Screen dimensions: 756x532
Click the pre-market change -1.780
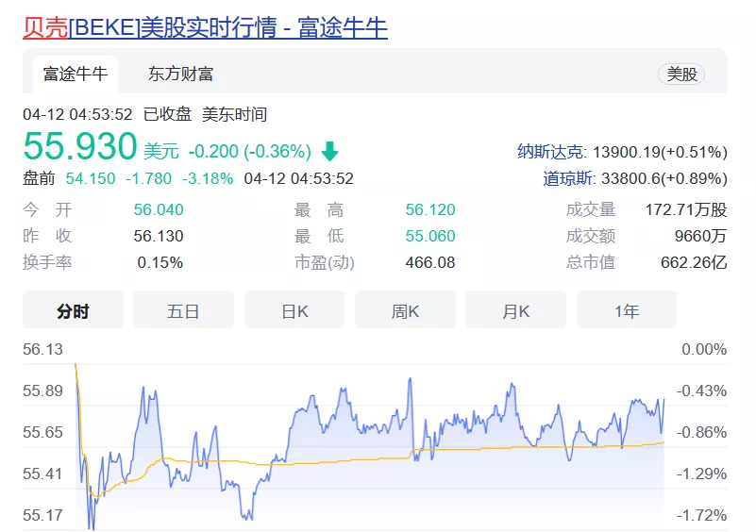(148, 178)
